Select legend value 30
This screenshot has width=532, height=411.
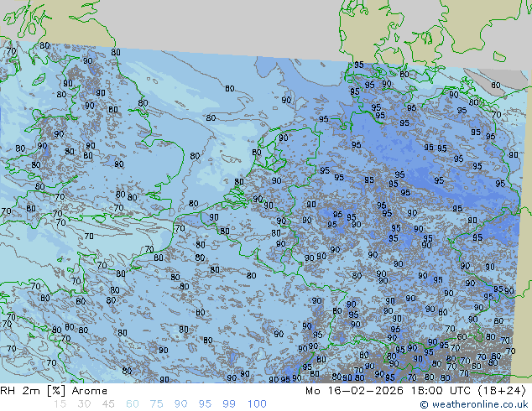coord(84,404)
